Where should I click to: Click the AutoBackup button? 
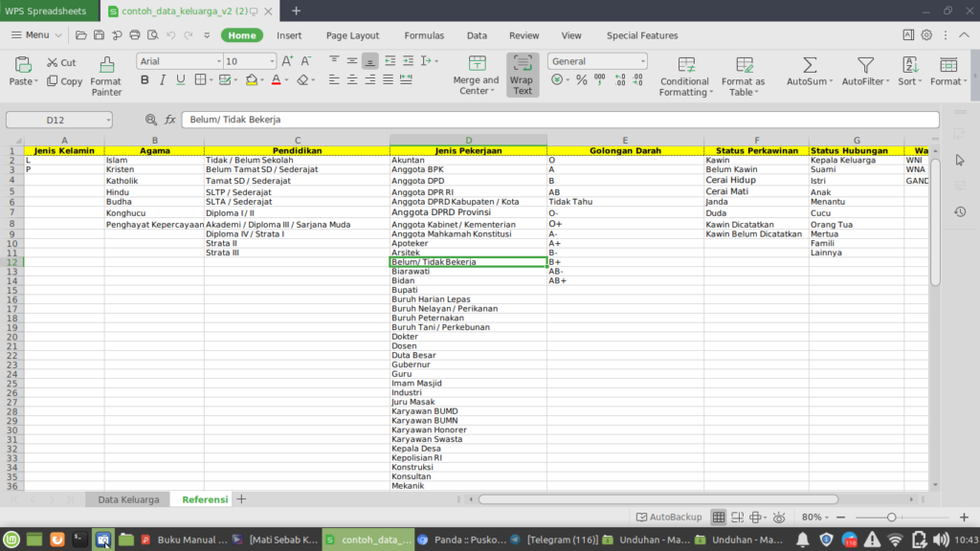(x=669, y=518)
